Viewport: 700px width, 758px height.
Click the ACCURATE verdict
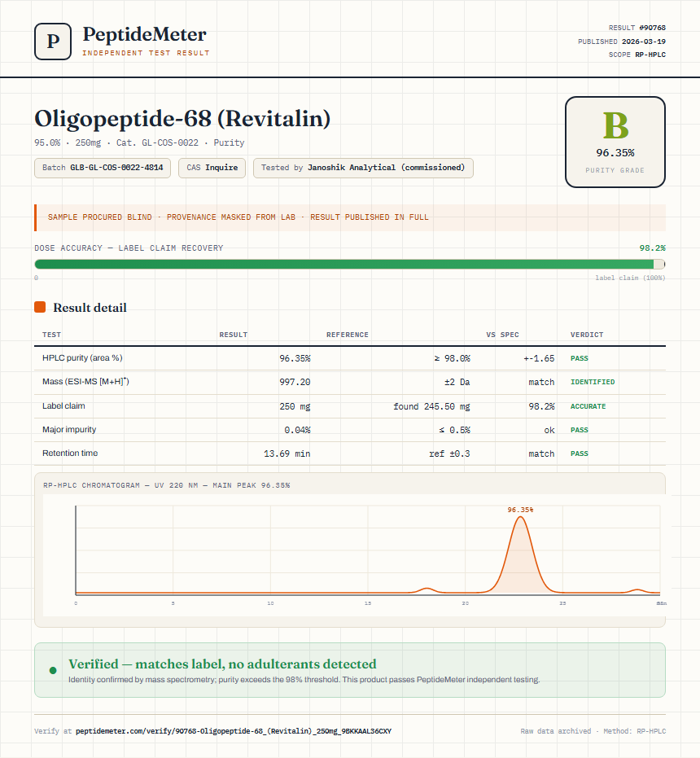588,406
